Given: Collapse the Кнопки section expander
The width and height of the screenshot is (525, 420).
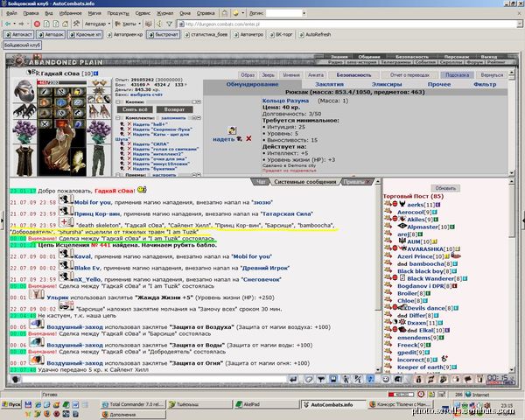Looking at the screenshot, I should pos(118,101).
